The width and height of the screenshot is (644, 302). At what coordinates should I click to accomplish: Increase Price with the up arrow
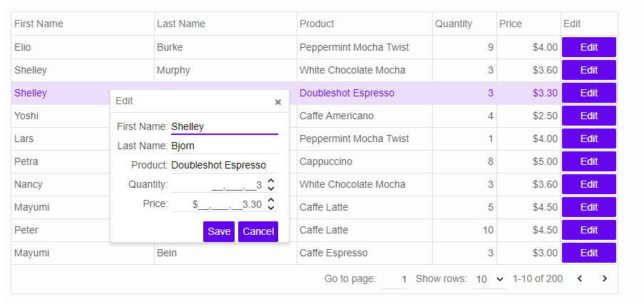(x=271, y=200)
